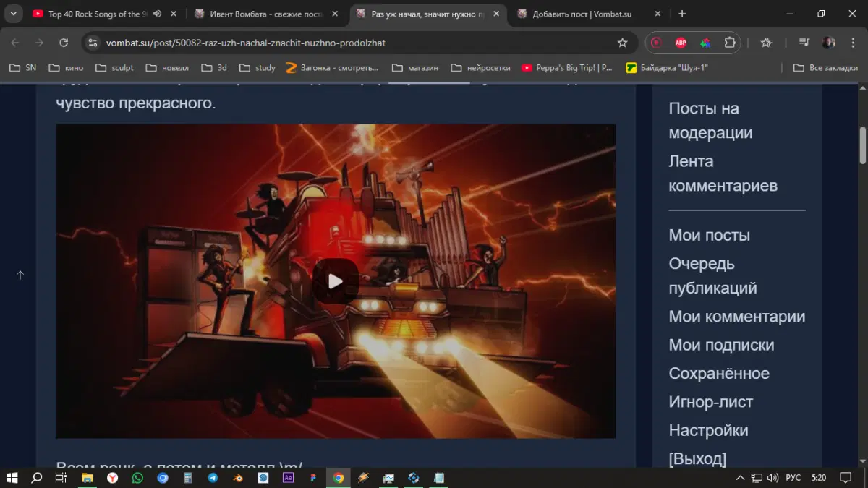Open Мои подписки
Screen dimensions: 868x488
pyautogui.click(x=721, y=345)
